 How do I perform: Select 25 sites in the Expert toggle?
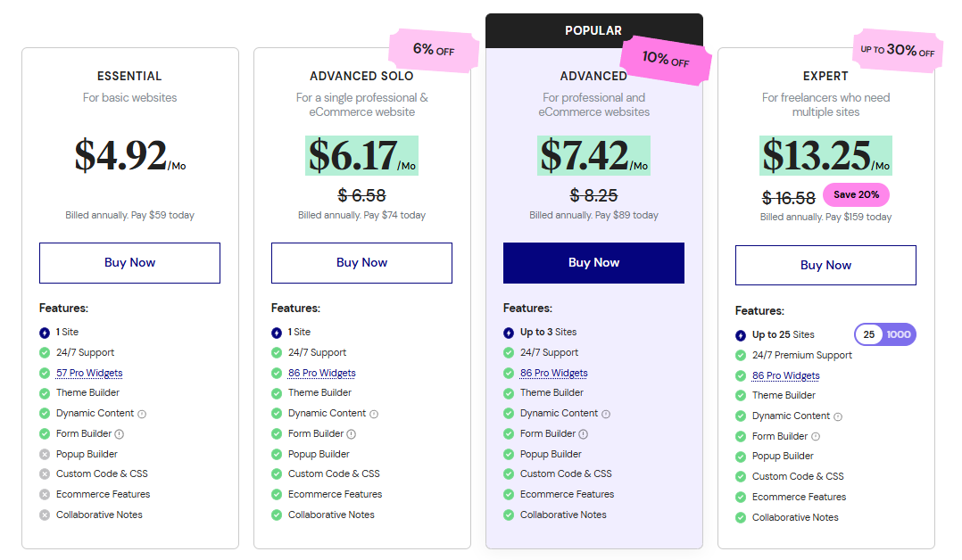click(x=869, y=334)
